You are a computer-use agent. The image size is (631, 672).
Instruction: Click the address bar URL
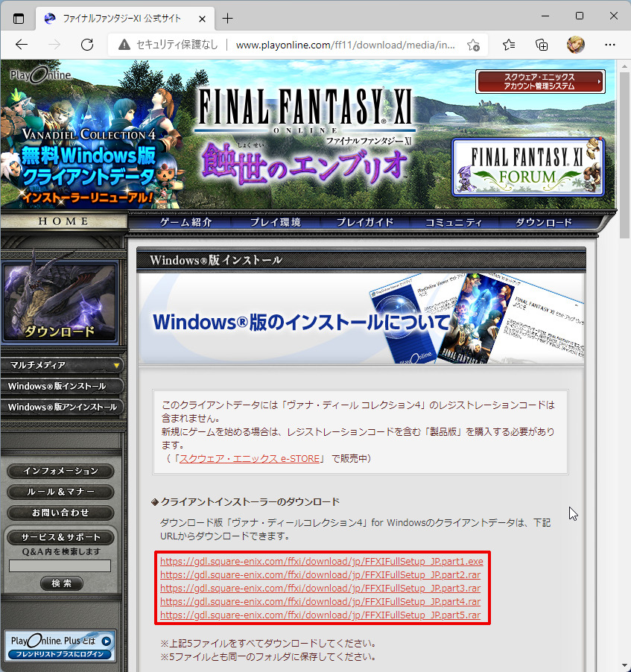coord(345,45)
